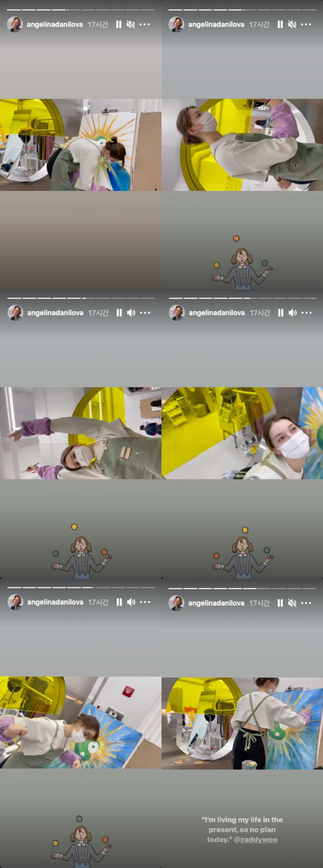The height and width of the screenshot is (868, 323).
Task: Tap the story progress bar above the @zaddywoo quote story
Action: point(243,588)
